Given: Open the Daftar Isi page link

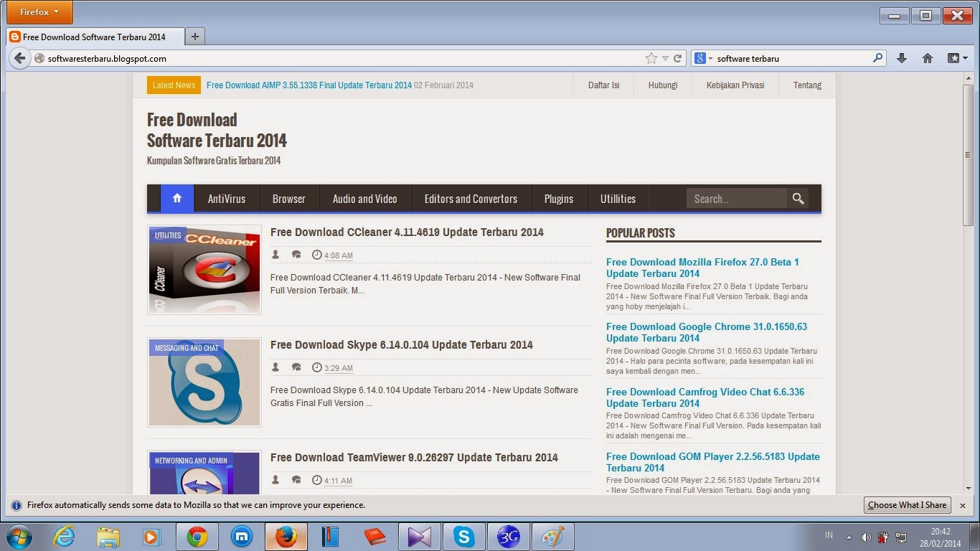Looking at the screenshot, I should (x=604, y=85).
